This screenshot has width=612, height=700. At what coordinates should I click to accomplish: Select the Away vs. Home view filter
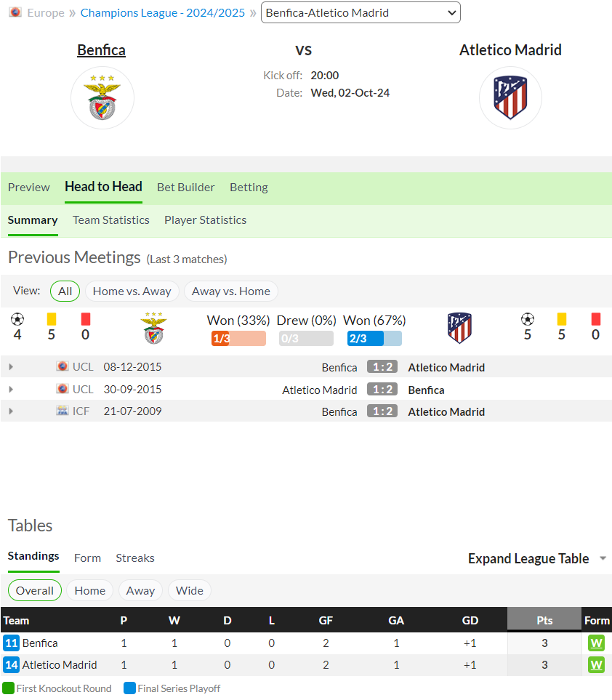pos(231,291)
